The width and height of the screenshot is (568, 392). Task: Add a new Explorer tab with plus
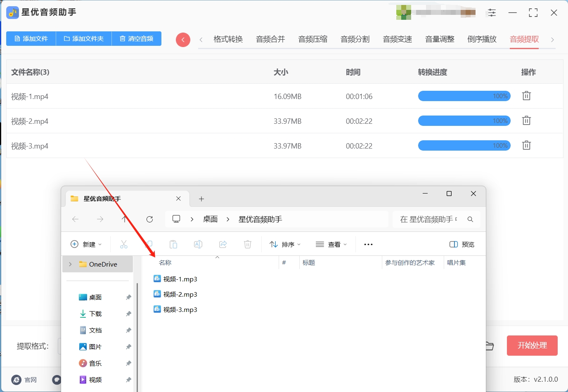(x=201, y=199)
